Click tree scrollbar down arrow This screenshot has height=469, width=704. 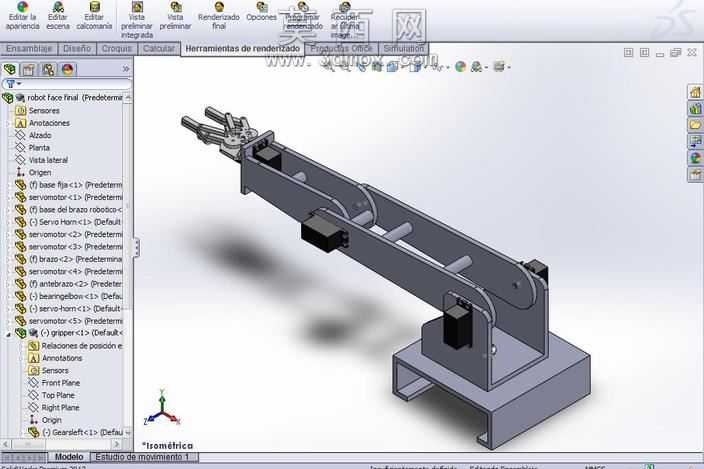(128, 433)
